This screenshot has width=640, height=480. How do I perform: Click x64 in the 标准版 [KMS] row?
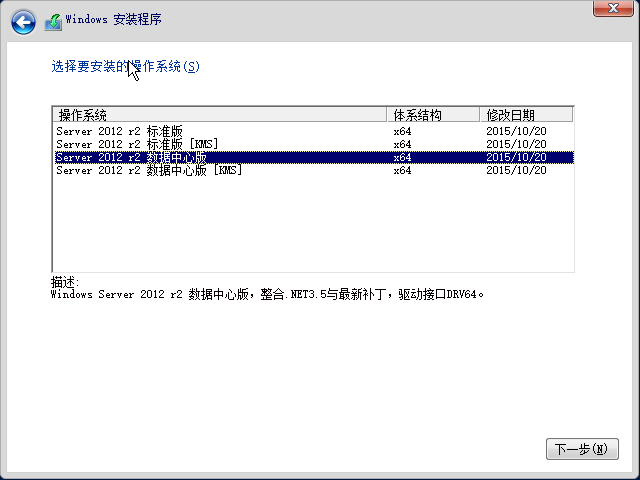click(402, 144)
